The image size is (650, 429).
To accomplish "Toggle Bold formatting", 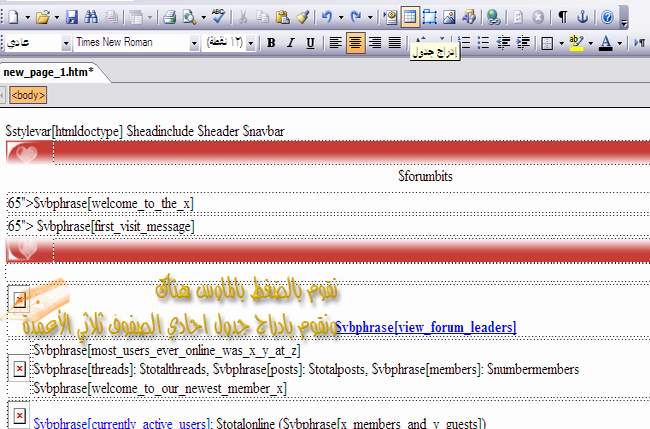I will point(271,43).
